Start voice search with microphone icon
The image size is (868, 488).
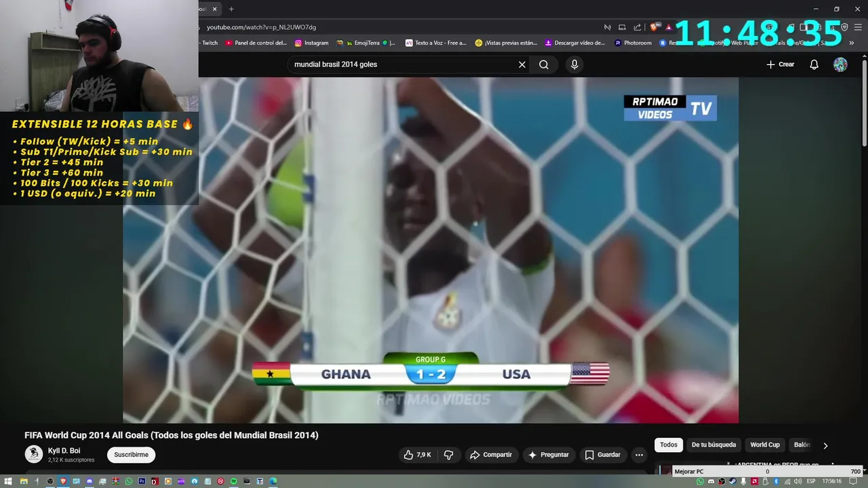click(574, 64)
